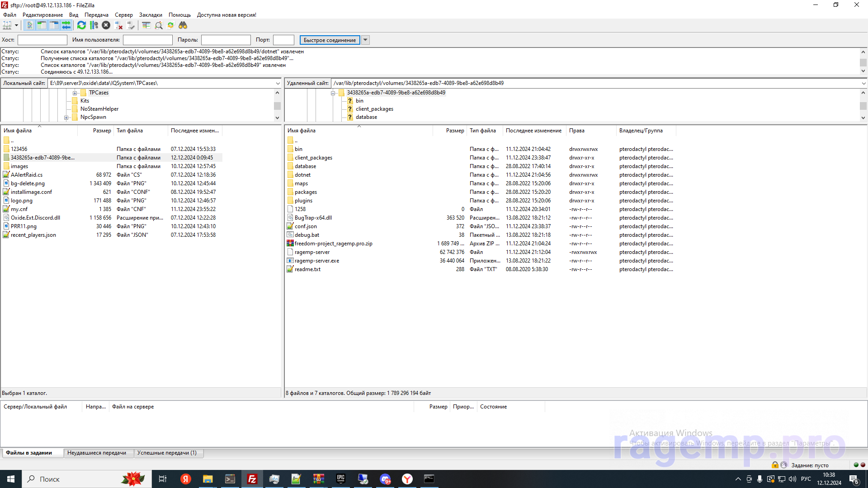
Task: Select NoSteamHelper folder in local tree
Action: click(x=99, y=109)
